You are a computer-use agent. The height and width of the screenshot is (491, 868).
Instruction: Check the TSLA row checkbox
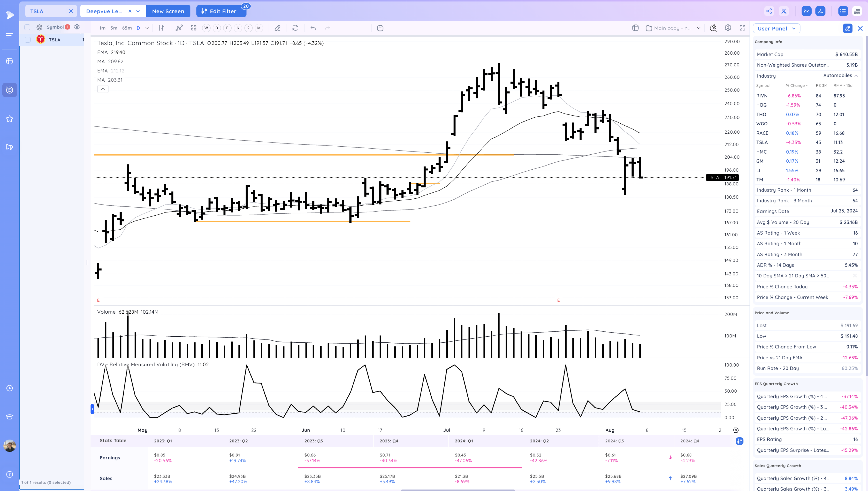(28, 40)
